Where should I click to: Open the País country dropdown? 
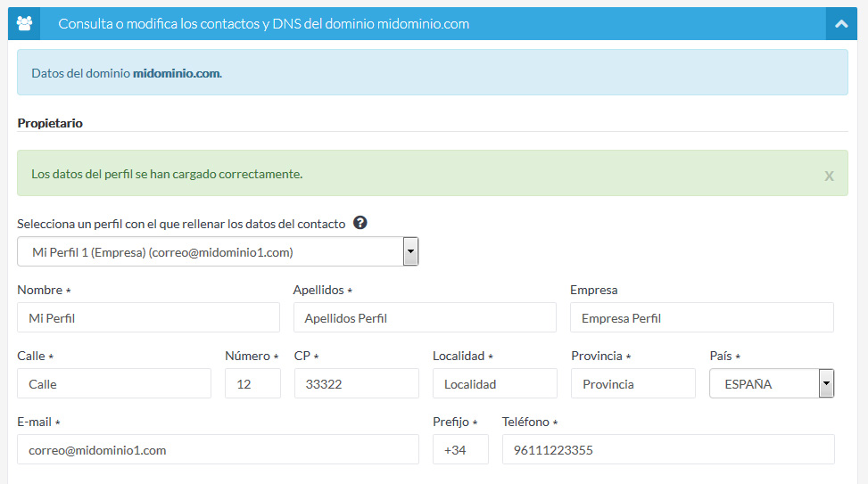pos(771,384)
